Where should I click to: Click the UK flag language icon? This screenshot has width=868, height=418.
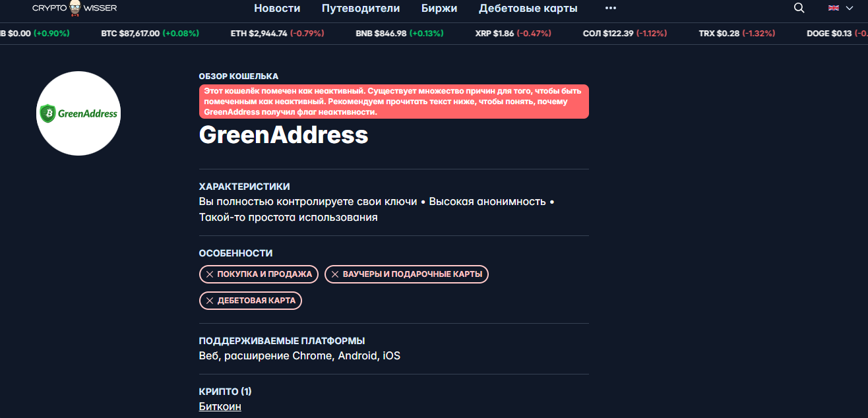pyautogui.click(x=833, y=8)
